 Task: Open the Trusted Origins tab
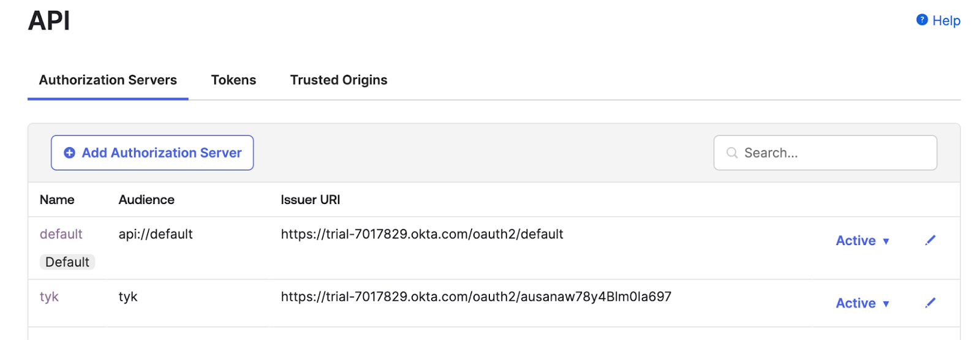(x=339, y=80)
